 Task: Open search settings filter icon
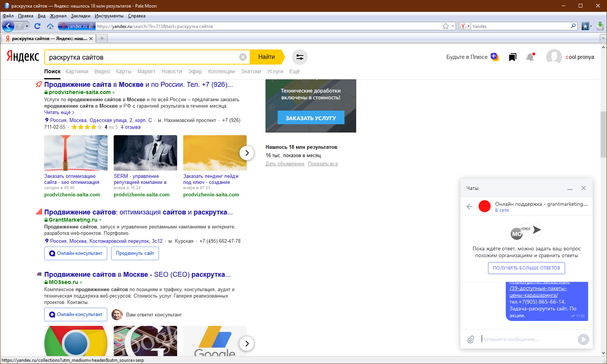tap(300, 57)
